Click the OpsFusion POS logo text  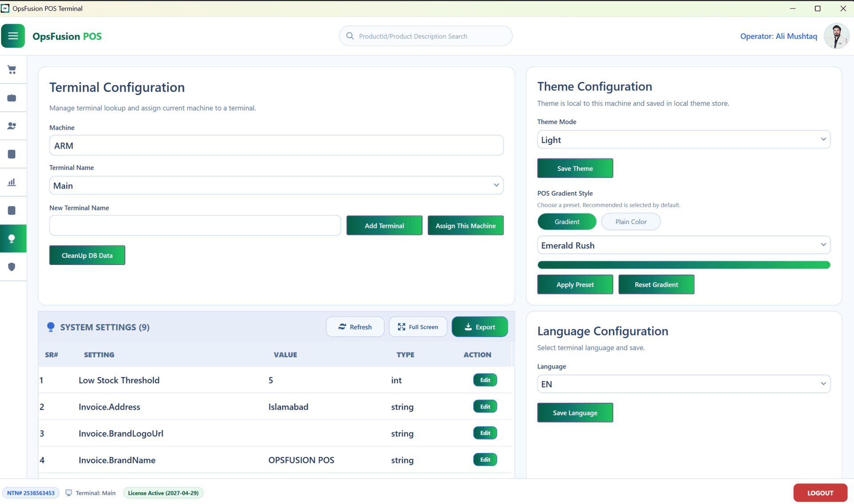[x=67, y=36]
